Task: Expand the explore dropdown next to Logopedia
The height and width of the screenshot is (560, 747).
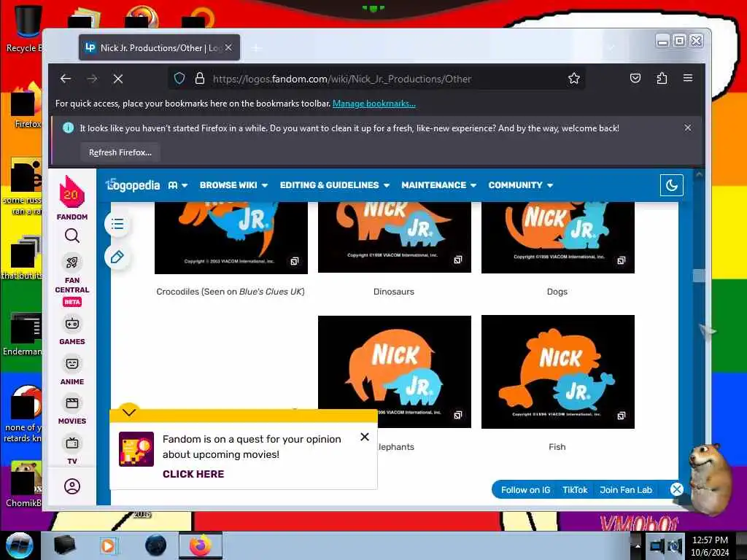Action: pos(178,185)
